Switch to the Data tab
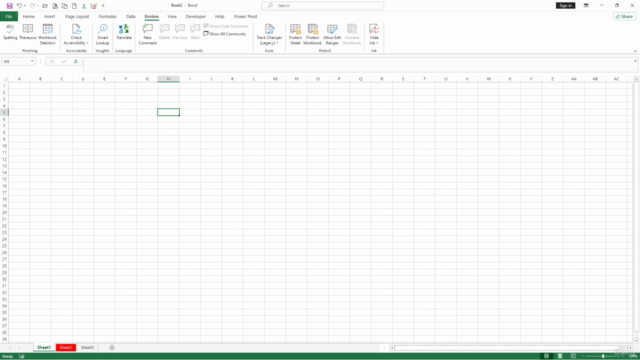 tap(131, 17)
